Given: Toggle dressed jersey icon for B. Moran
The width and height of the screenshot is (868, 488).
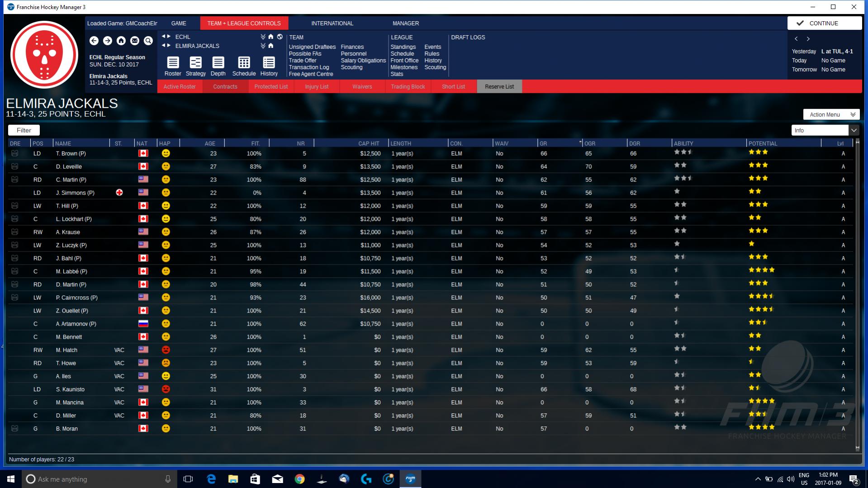Looking at the screenshot, I should coord(15,428).
